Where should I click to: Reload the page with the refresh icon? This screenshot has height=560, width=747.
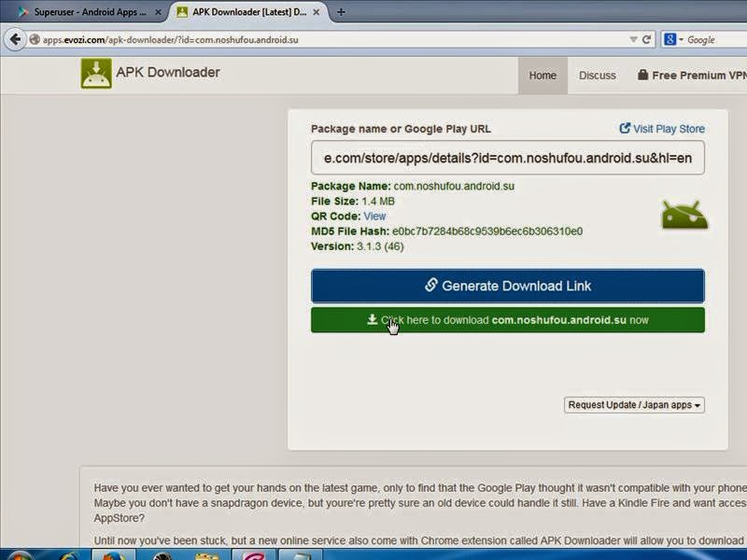(x=646, y=39)
